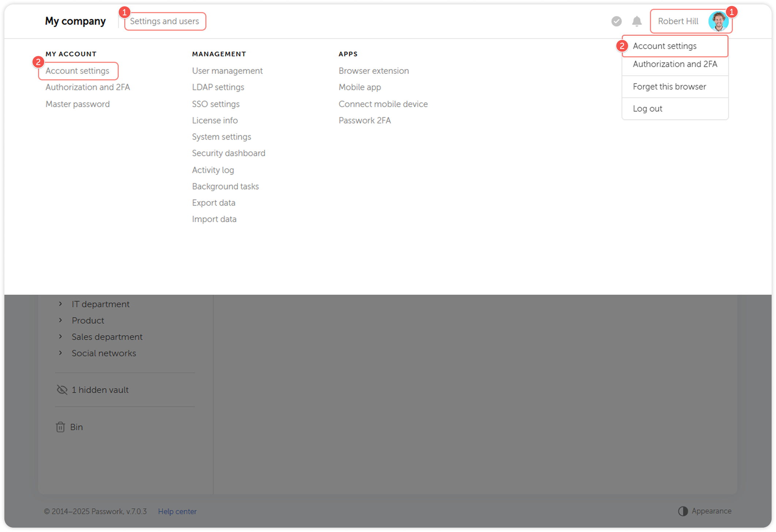Image resolution: width=776 pixels, height=532 pixels.
Task: Open User management
Action: click(227, 71)
